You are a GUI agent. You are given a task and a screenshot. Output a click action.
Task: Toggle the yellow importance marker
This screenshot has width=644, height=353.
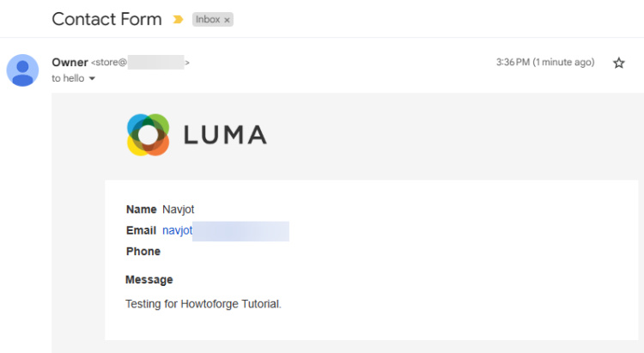point(178,19)
